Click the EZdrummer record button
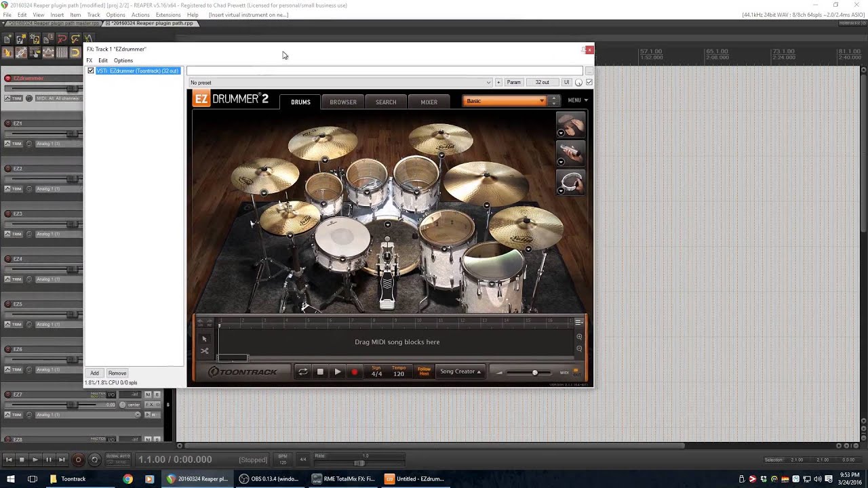Screen dimensions: 868x488 [x=354, y=371]
